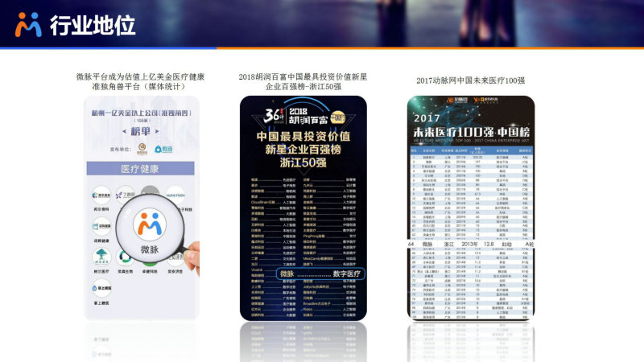
Task: Click the enlarged row 64 微脉 浙江
Action: click(471, 244)
